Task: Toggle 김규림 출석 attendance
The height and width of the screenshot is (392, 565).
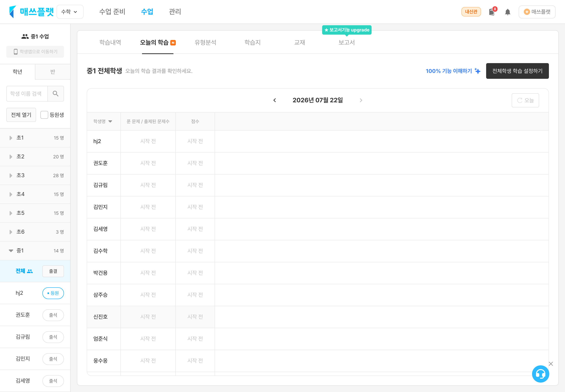Action: [53, 337]
